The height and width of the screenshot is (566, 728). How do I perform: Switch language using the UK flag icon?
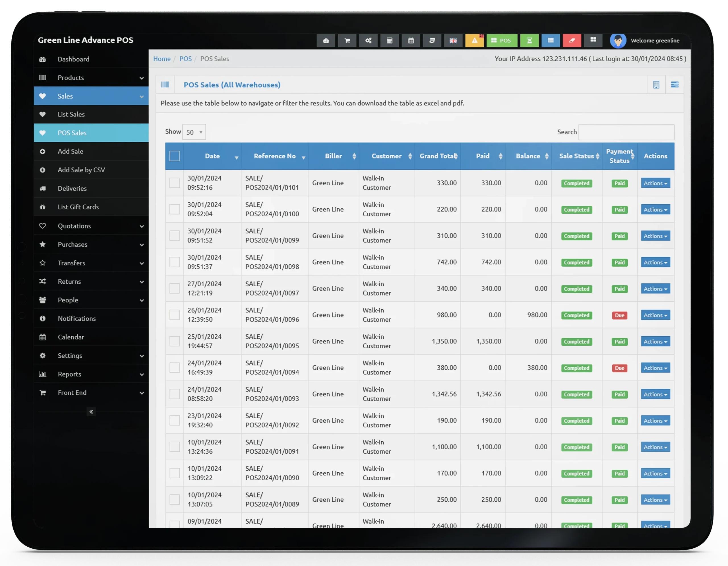point(453,40)
